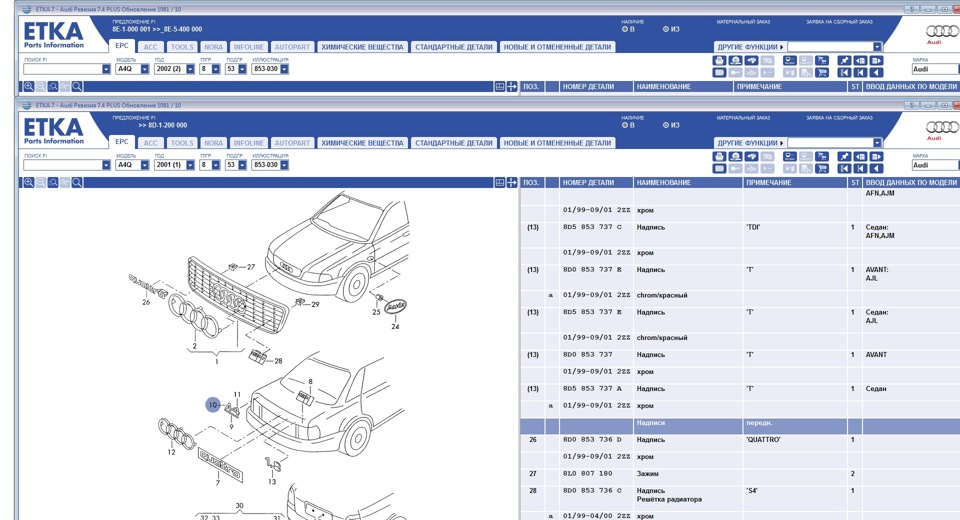Viewport: 960px width, 520px height.
Task: Select the 'В' radio under НАЛИЧИЕ, upper window
Action: (x=624, y=29)
